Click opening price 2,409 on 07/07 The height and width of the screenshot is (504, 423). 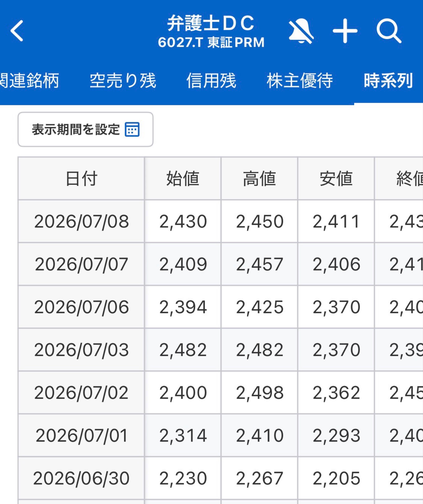click(x=183, y=264)
